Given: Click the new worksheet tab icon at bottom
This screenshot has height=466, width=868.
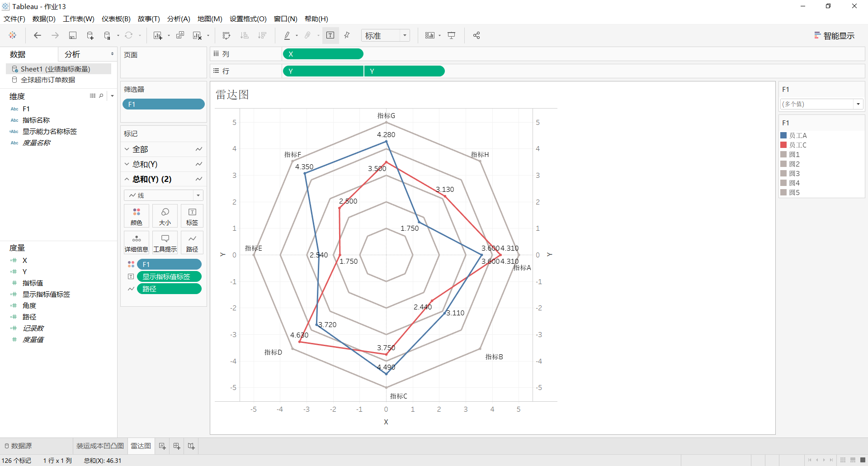Looking at the screenshot, I should pos(162,446).
